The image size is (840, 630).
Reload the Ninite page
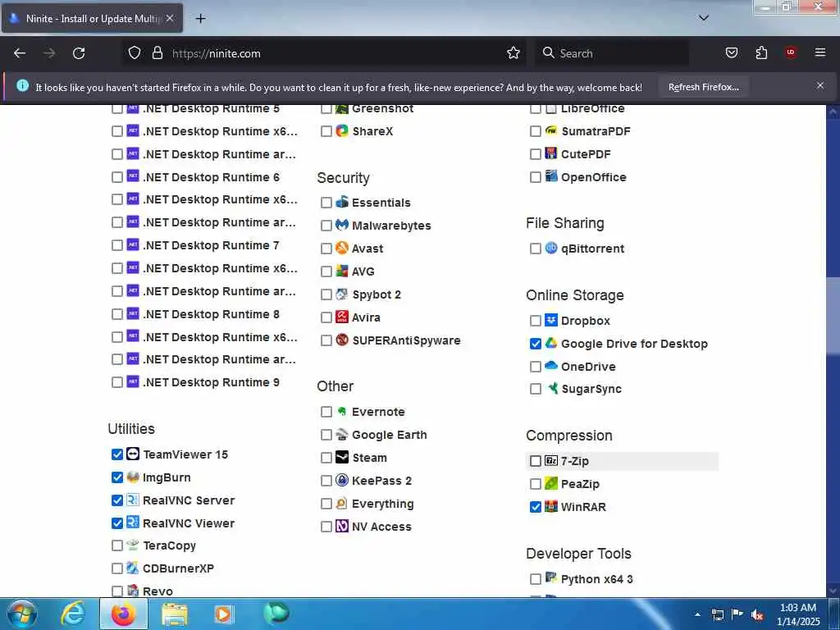click(x=79, y=53)
